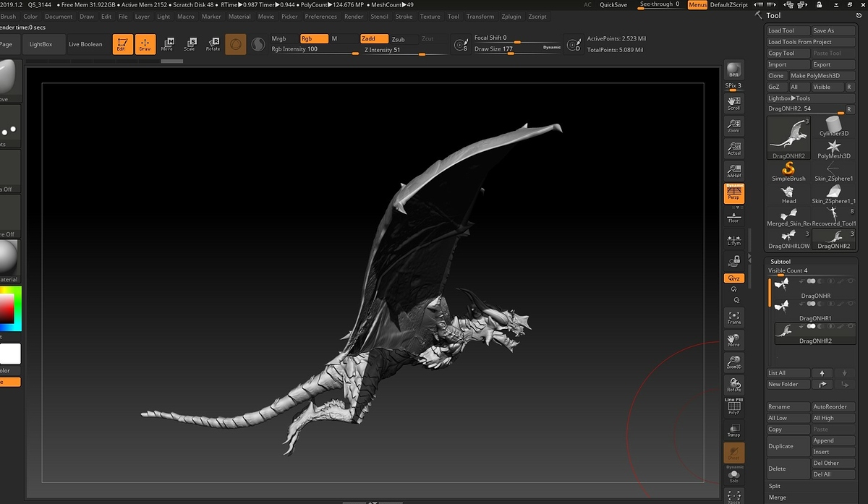Viewport: 868px width, 504px height.
Task: Toggle PolyF line fill display
Action: click(x=734, y=407)
